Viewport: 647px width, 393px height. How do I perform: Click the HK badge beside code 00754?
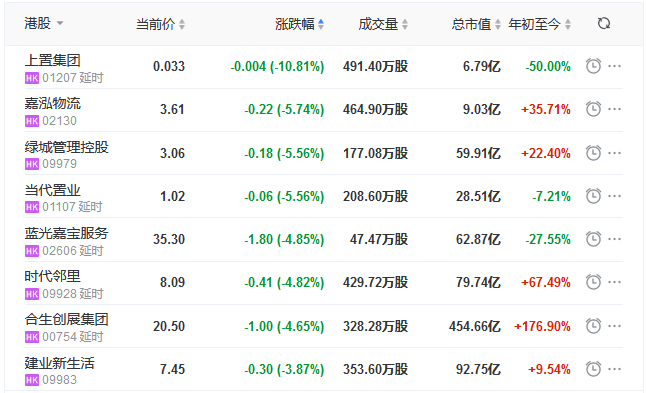tap(32, 337)
